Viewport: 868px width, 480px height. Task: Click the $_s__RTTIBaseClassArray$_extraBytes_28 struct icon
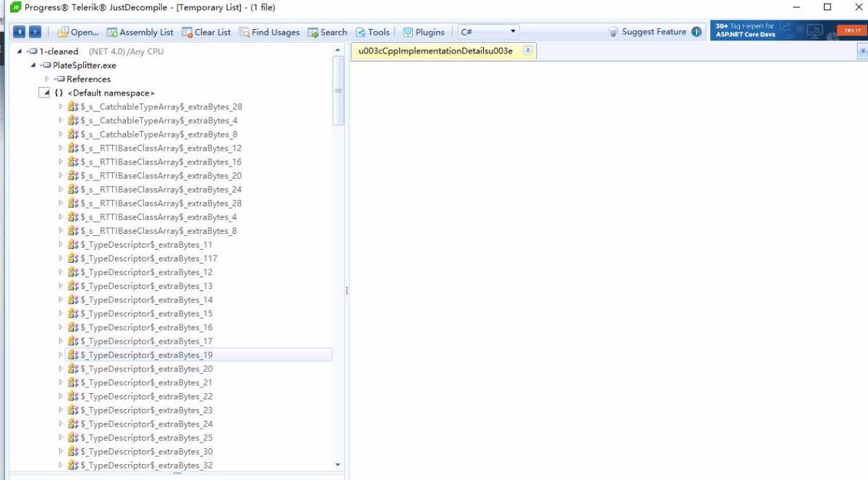(x=73, y=203)
